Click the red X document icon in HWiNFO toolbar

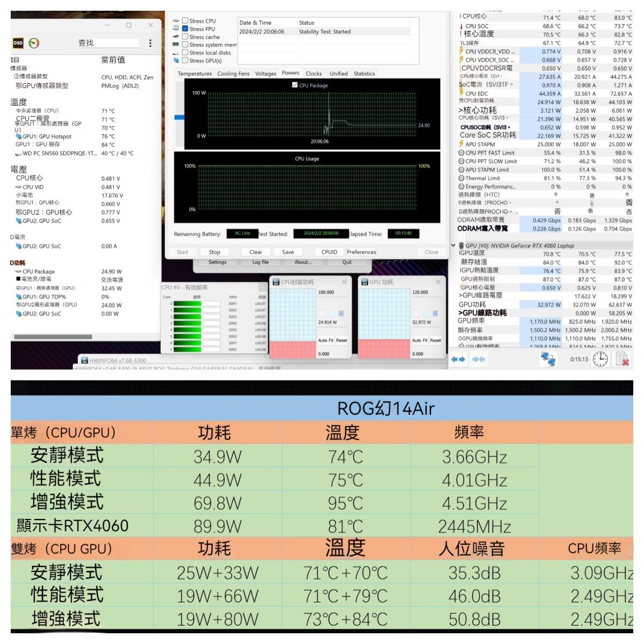point(623,360)
